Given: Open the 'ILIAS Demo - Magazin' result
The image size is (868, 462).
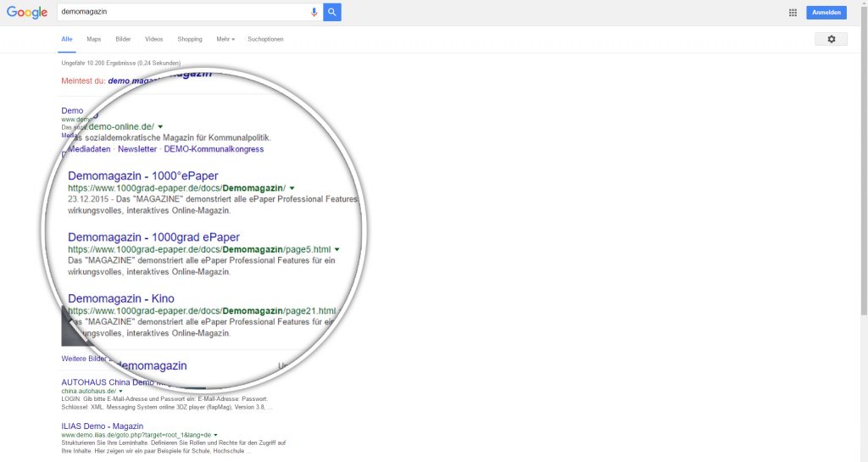Looking at the screenshot, I should 103,426.
